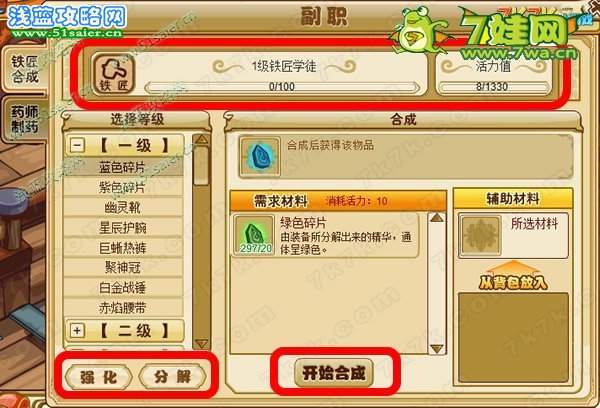Click the 开始合成 button

tap(334, 373)
